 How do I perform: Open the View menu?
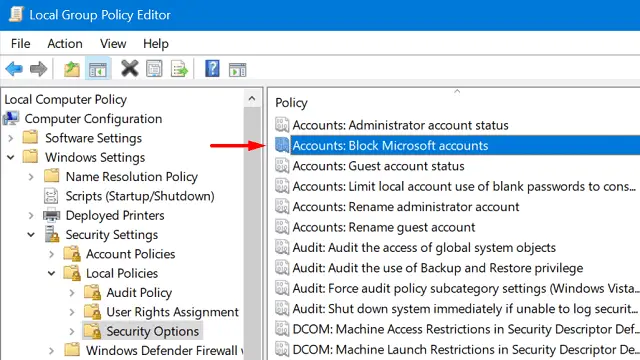113,44
